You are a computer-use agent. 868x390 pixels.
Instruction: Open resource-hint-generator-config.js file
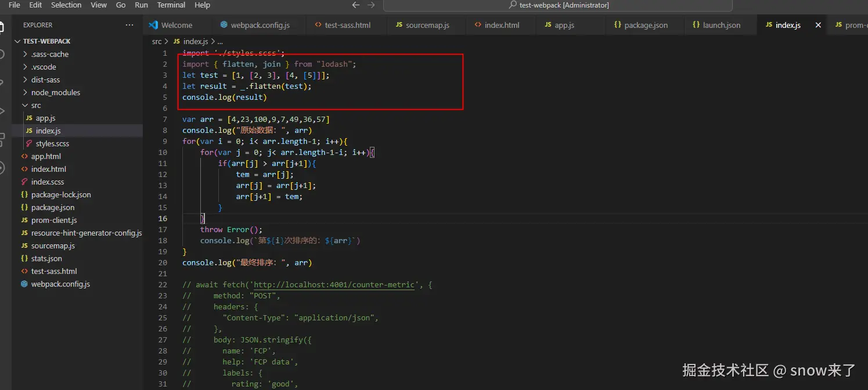[77, 233]
